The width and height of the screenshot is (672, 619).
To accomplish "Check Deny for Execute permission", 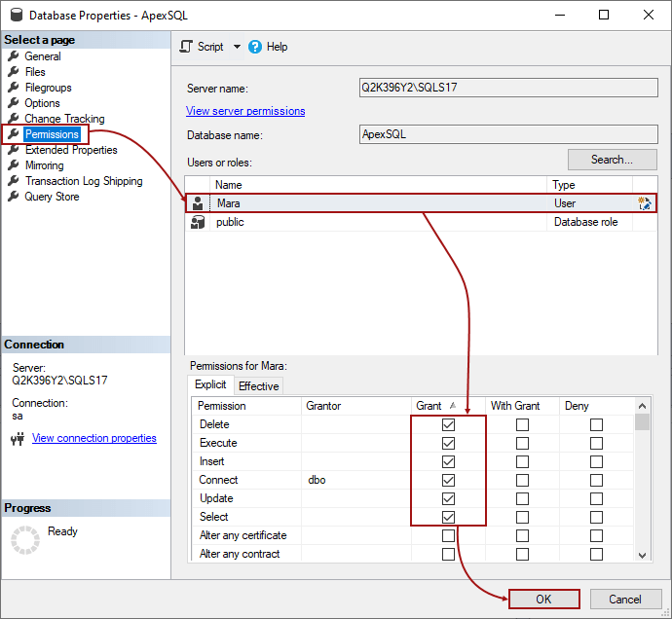I will coord(597,443).
